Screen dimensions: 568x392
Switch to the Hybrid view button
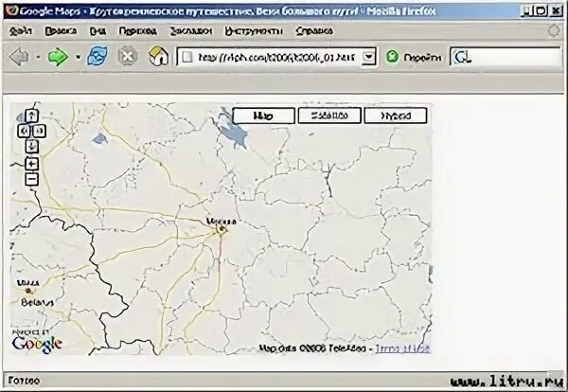[x=396, y=116]
